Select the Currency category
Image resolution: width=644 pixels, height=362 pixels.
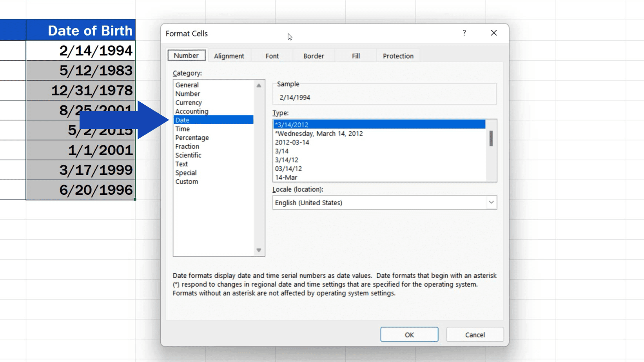189,102
